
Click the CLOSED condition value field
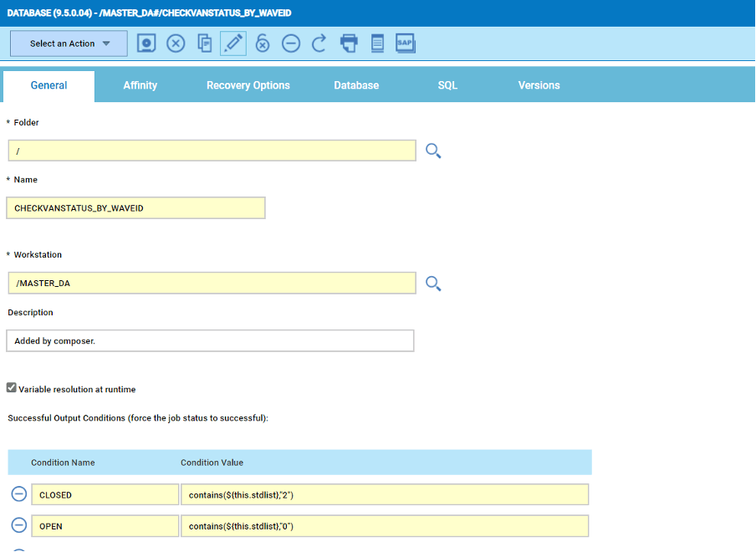point(384,494)
